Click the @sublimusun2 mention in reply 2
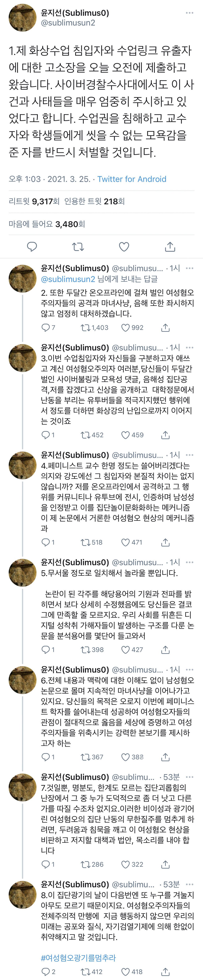 coord(68,279)
